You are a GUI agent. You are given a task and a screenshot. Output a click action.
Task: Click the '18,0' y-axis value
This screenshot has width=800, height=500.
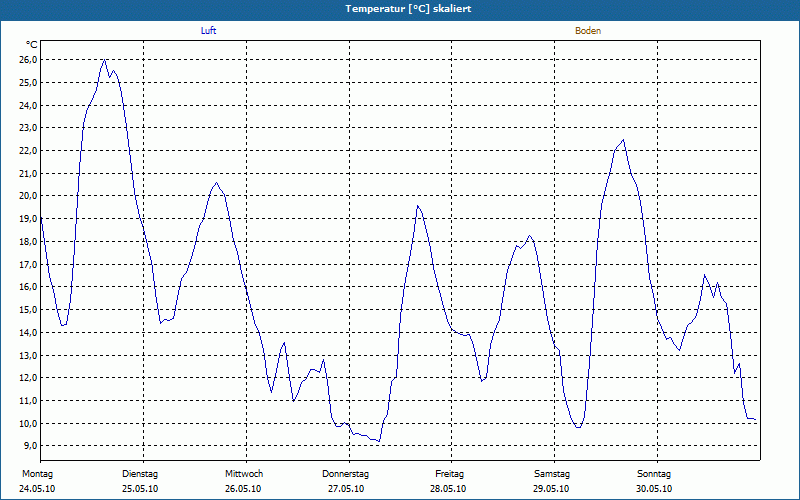pyautogui.click(x=29, y=242)
